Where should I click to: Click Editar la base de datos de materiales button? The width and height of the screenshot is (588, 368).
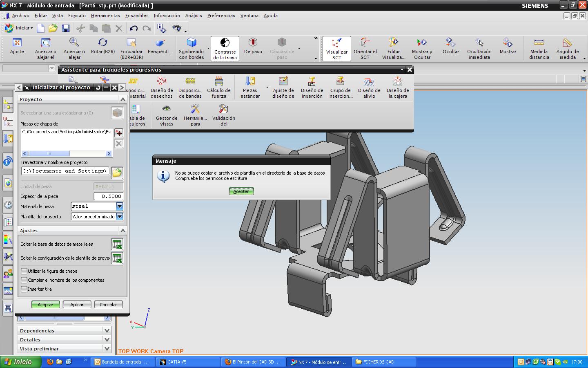click(117, 244)
